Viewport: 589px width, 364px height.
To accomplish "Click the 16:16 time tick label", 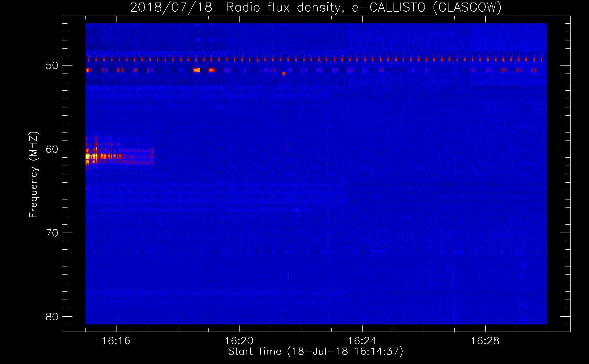I will pos(116,341).
